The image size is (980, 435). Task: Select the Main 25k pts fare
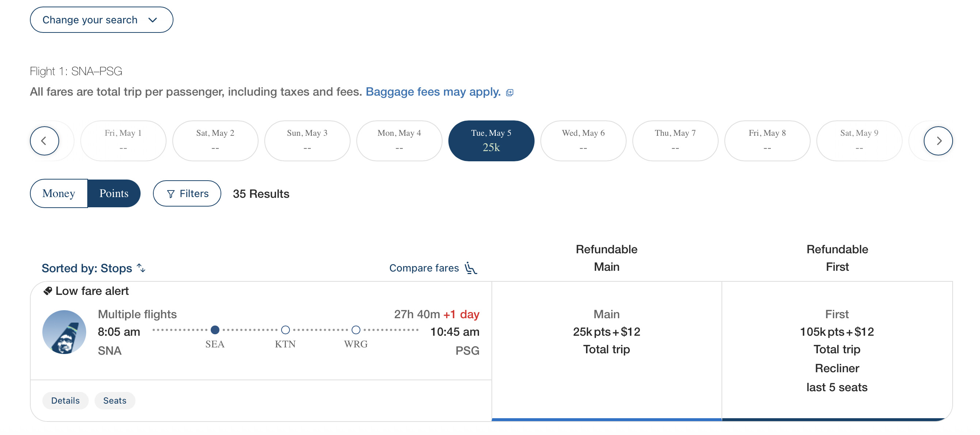click(606, 332)
